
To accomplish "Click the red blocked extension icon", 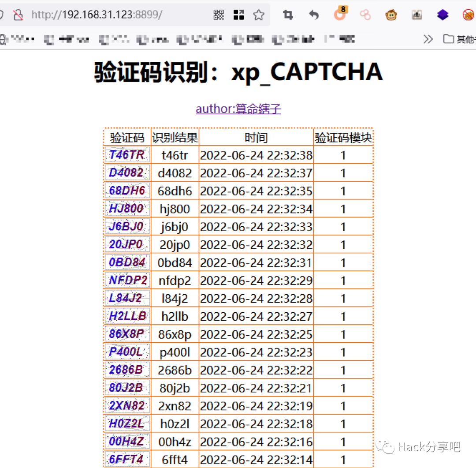I will [469, 15].
